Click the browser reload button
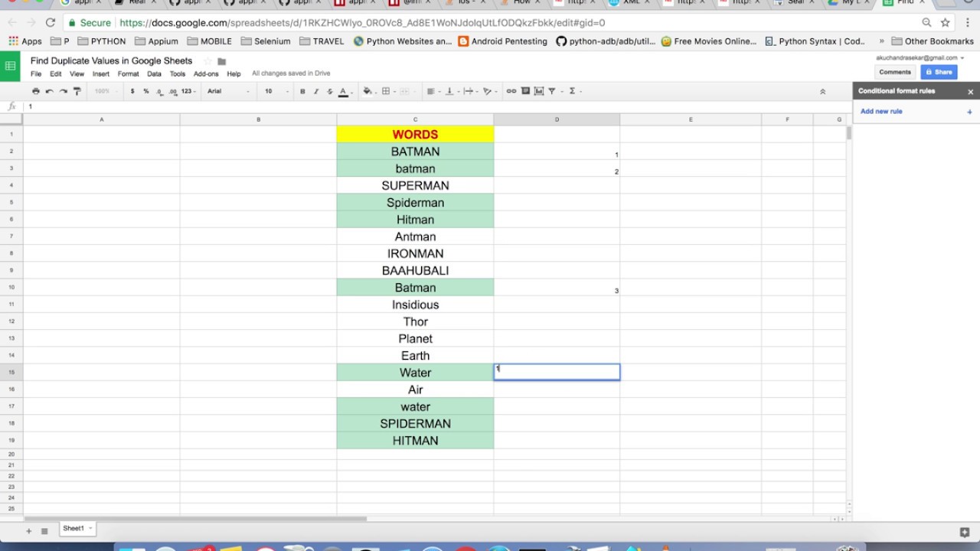The image size is (980, 551). pos(51,23)
